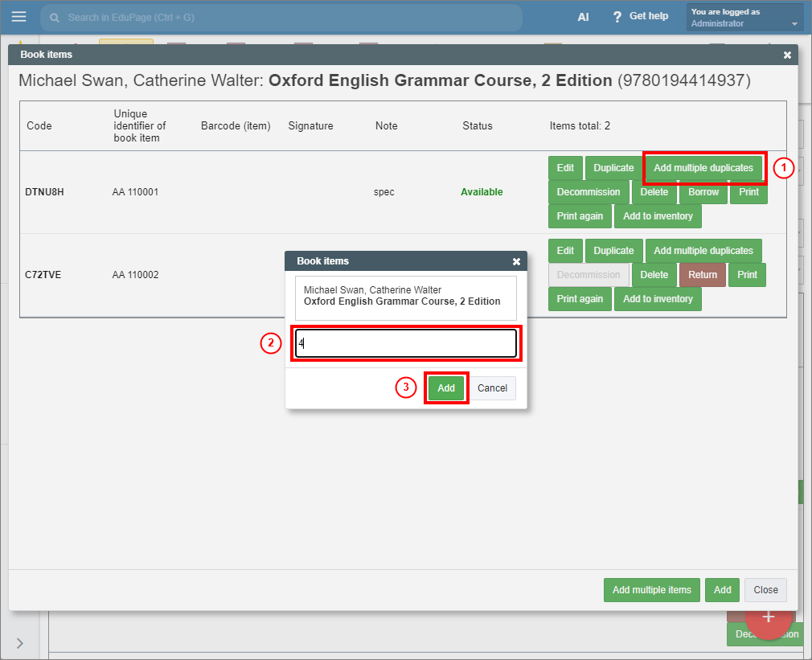Viewport: 812px width, 660px height.
Task: Click the Get help question icon
Action: 617,17
